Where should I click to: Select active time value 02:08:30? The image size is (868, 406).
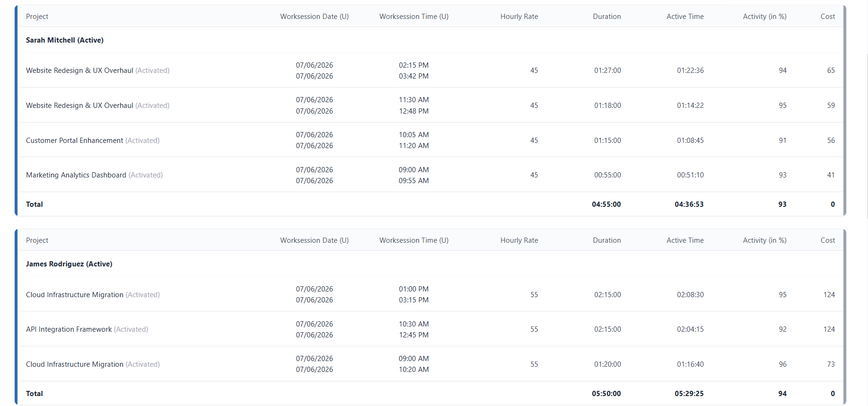pos(690,295)
